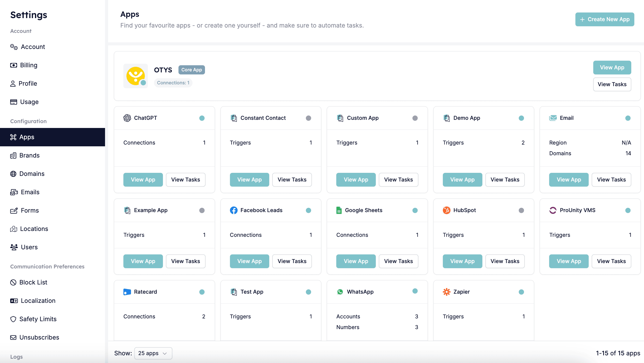This screenshot has width=644, height=363.
Task: Click the Demo App card icon
Action: (447, 118)
